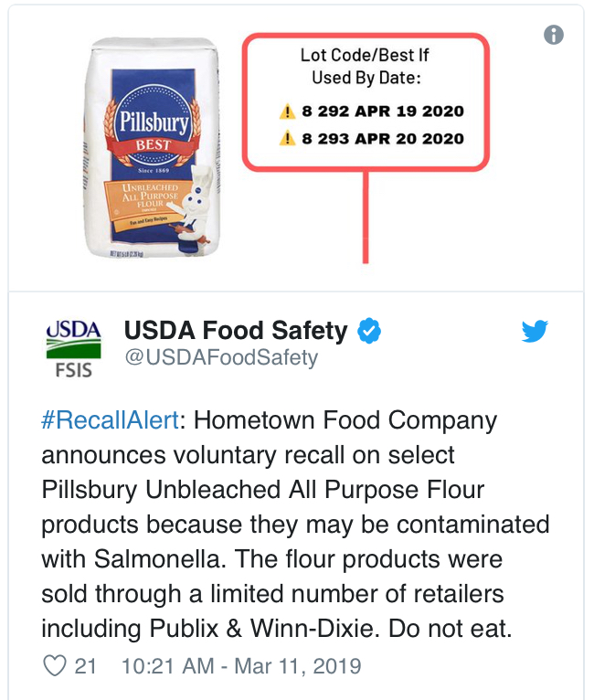Screen dimensions: 594x700
Task: Click the @USDAFoodSafety handle
Action: 220,357
